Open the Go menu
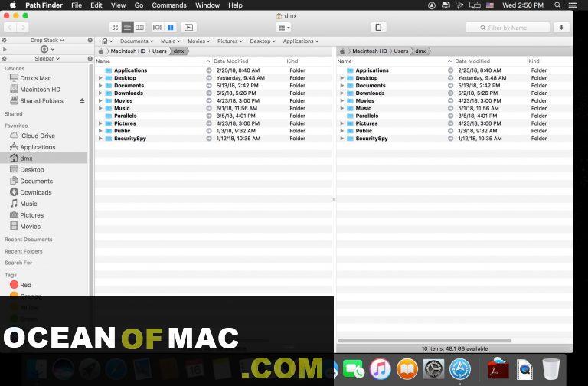 (x=139, y=5)
